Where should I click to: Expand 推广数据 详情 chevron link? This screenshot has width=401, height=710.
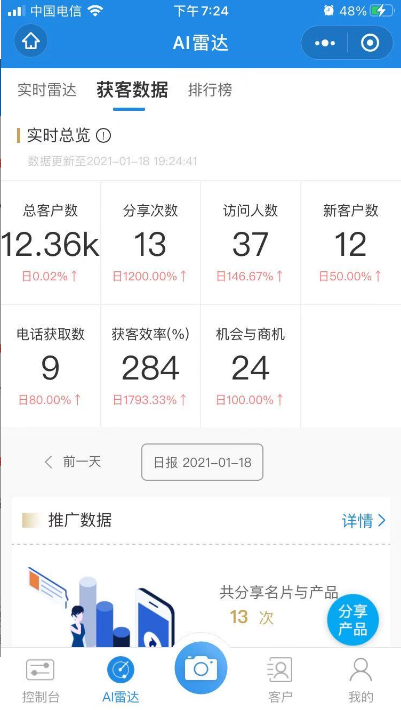(x=363, y=521)
